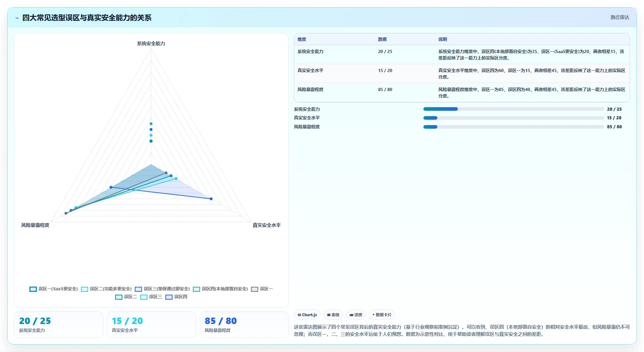The width and height of the screenshot is (644, 352).
Task: Select the topmost teal point on 系统安全能力 axis
Action: 151,124
